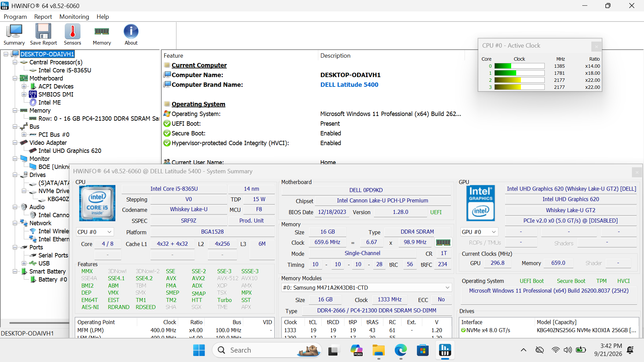Image resolution: width=644 pixels, height=362 pixels.
Task: Open the Monitoring menu
Action: [x=74, y=17]
